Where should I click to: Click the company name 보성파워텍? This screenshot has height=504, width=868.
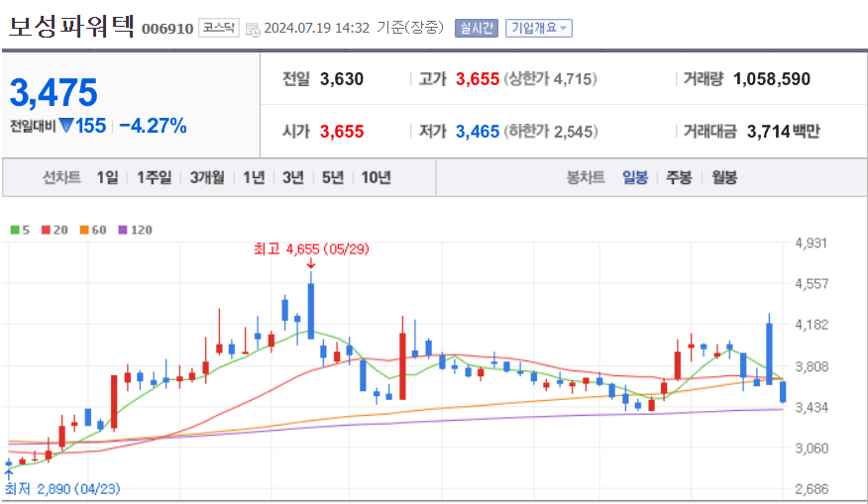point(71,26)
